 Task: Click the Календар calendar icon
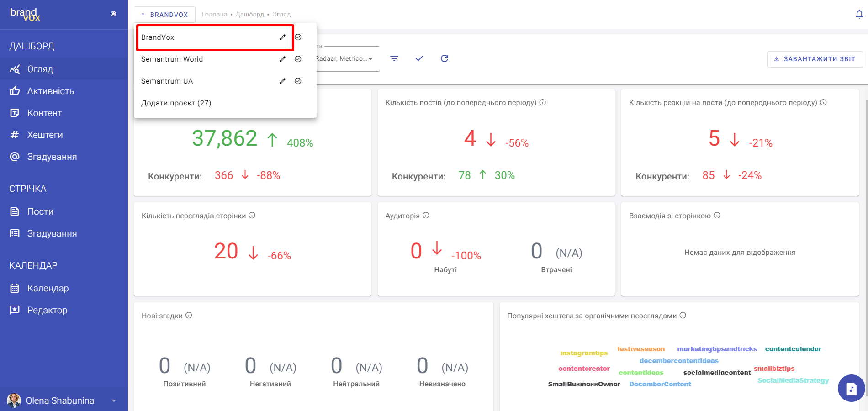(15, 288)
